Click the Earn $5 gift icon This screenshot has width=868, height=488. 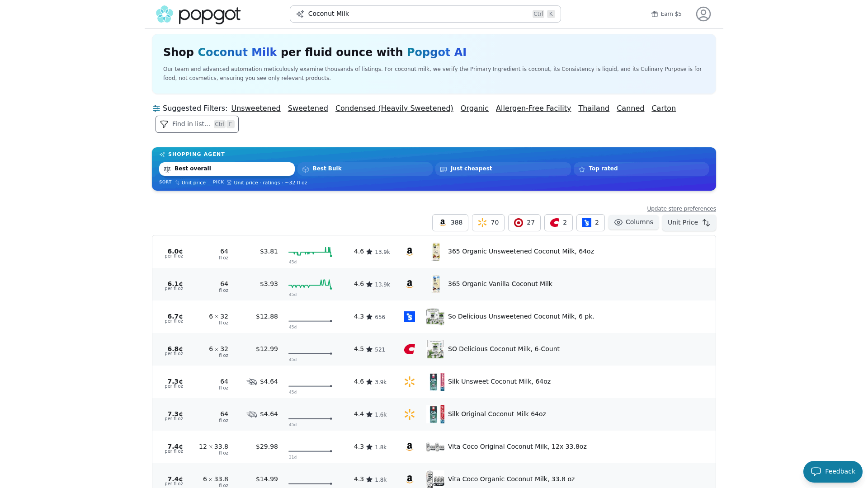(x=654, y=14)
